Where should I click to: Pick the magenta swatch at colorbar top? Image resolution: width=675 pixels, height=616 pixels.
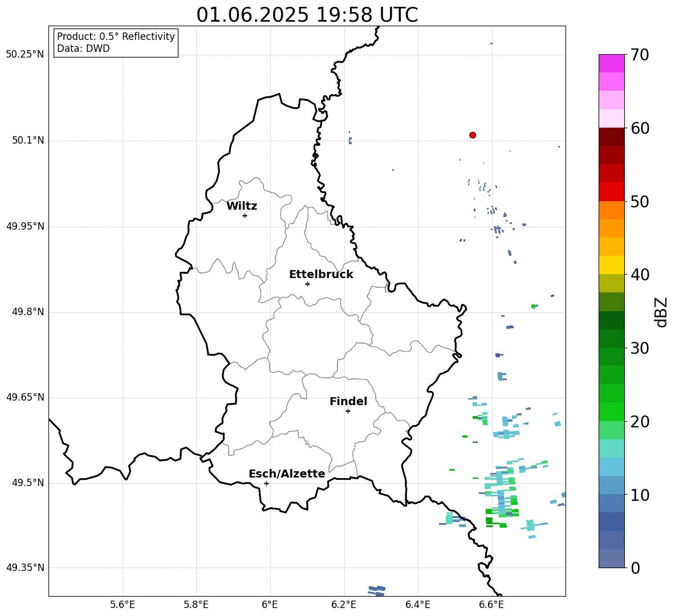[x=611, y=63]
